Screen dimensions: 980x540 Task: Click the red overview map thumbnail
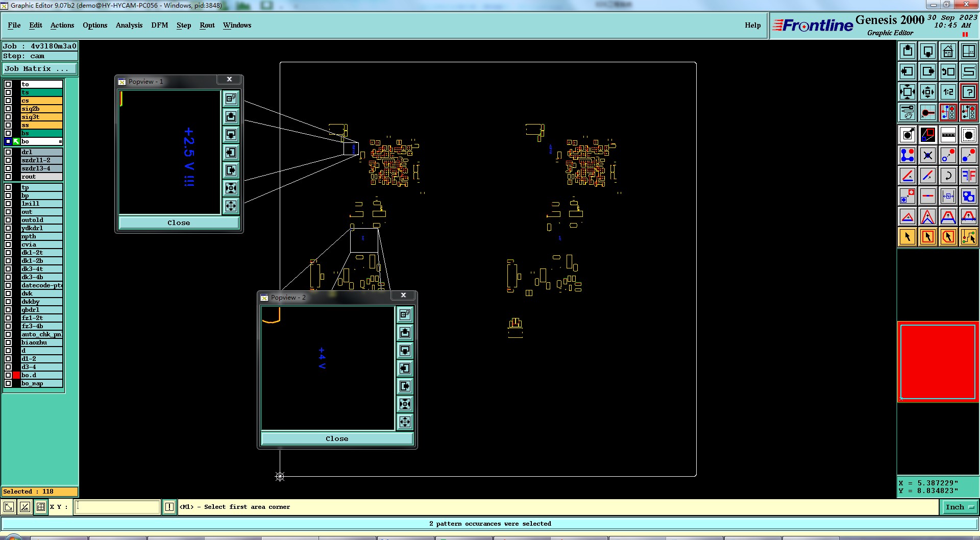(938, 362)
